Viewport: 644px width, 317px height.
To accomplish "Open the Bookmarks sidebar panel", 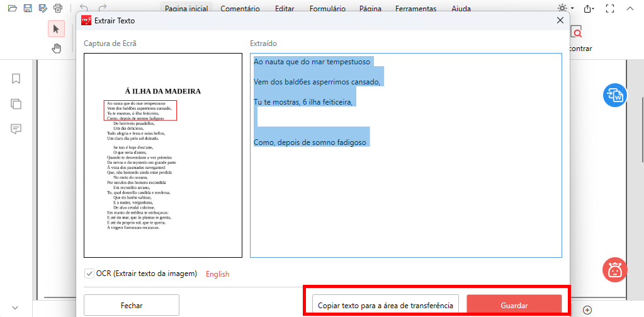I will coord(16,79).
